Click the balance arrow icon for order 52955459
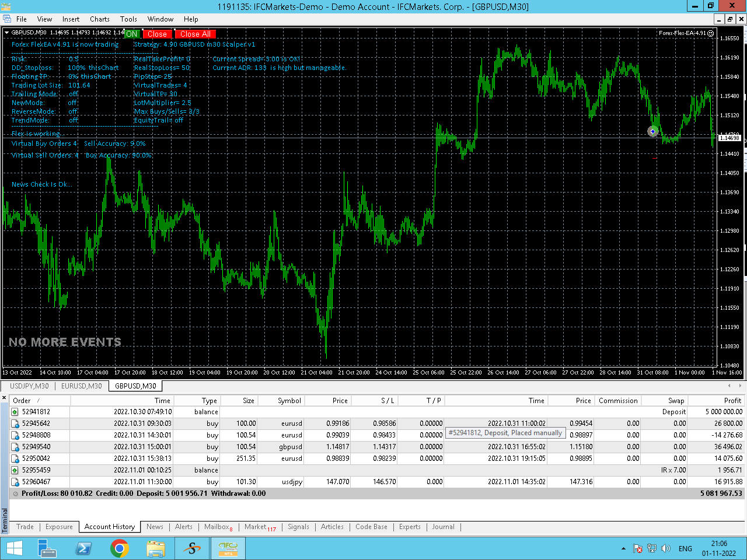Image resolution: width=747 pixels, height=560 pixels. (x=15, y=470)
